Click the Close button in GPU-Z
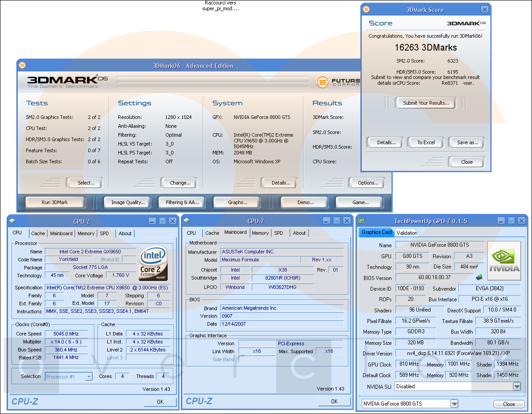 [x=509, y=404]
